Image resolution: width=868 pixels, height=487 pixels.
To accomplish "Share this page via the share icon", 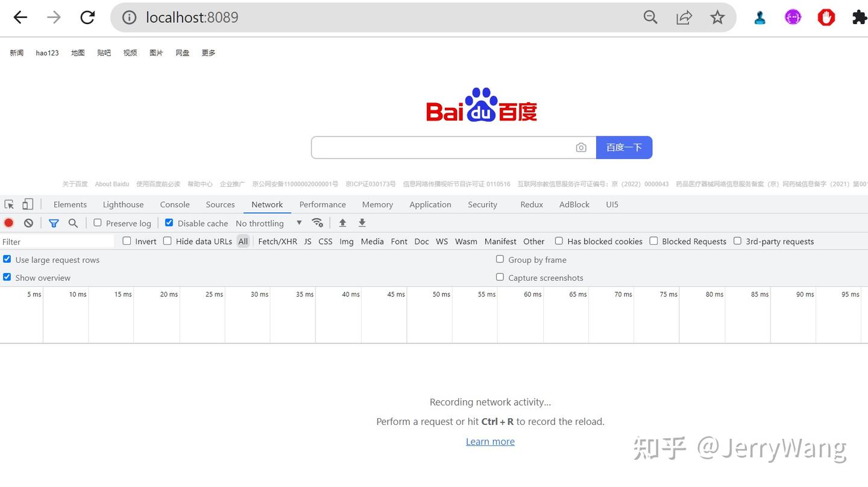I will pos(684,17).
